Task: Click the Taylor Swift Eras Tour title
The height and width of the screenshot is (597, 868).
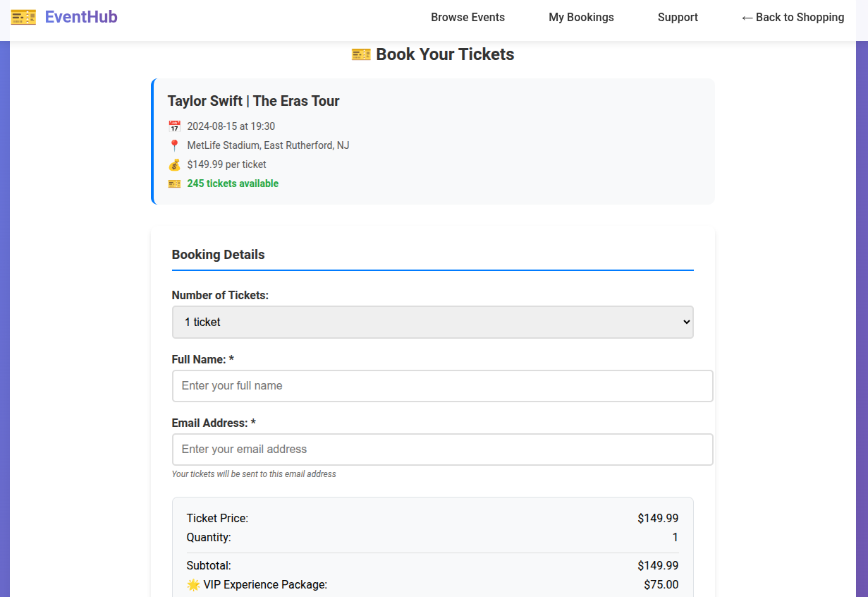Action: point(253,102)
